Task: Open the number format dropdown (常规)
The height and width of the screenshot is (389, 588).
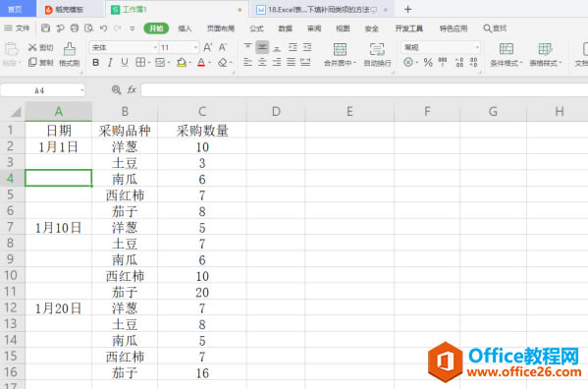Action: tap(477, 47)
